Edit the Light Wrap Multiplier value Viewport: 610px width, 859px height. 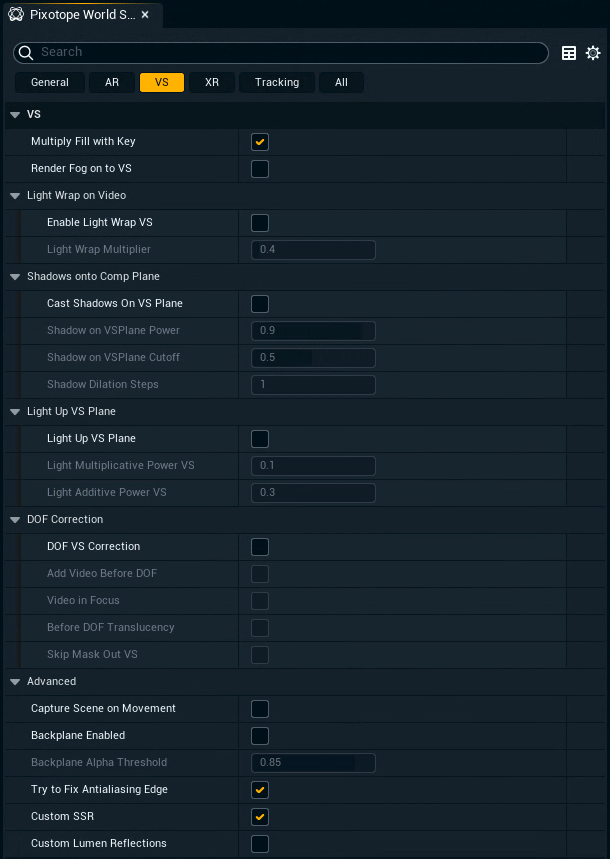click(x=312, y=250)
